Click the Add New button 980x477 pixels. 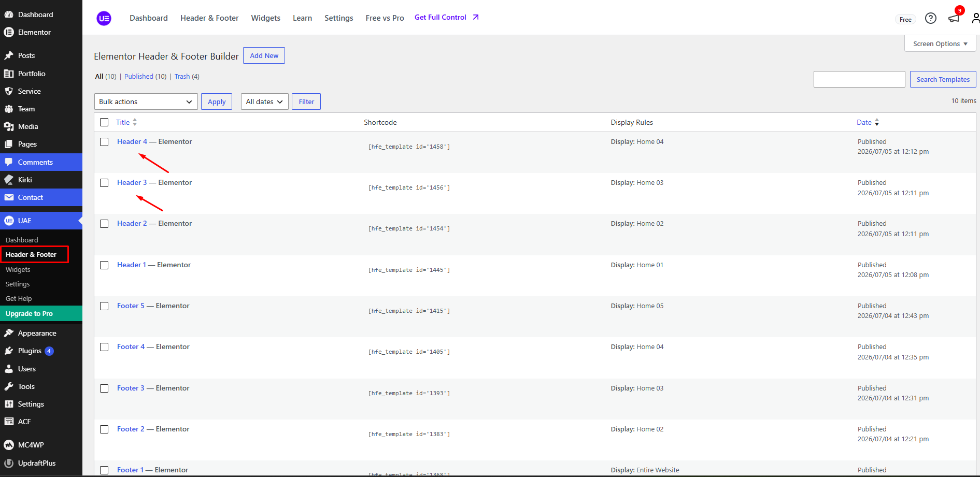(x=264, y=55)
